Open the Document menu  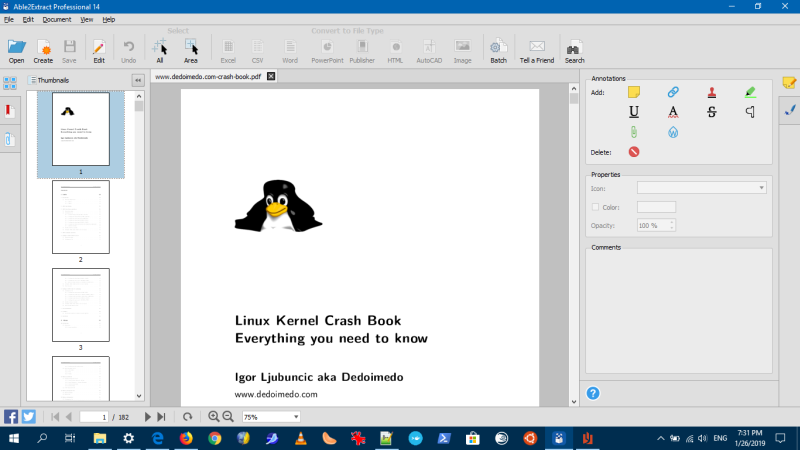pos(57,19)
